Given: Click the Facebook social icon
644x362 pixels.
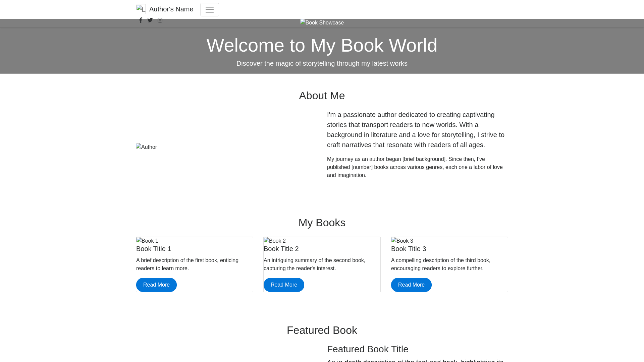Looking at the screenshot, I should tap(141, 20).
